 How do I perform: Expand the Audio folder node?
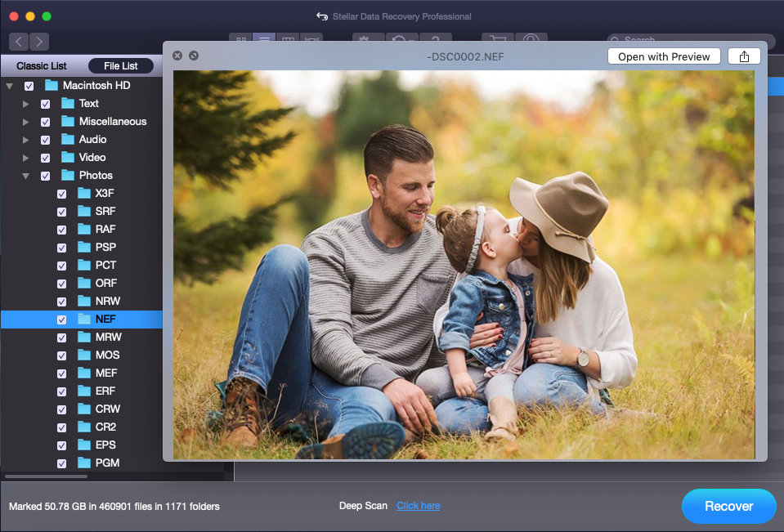pyautogui.click(x=25, y=140)
